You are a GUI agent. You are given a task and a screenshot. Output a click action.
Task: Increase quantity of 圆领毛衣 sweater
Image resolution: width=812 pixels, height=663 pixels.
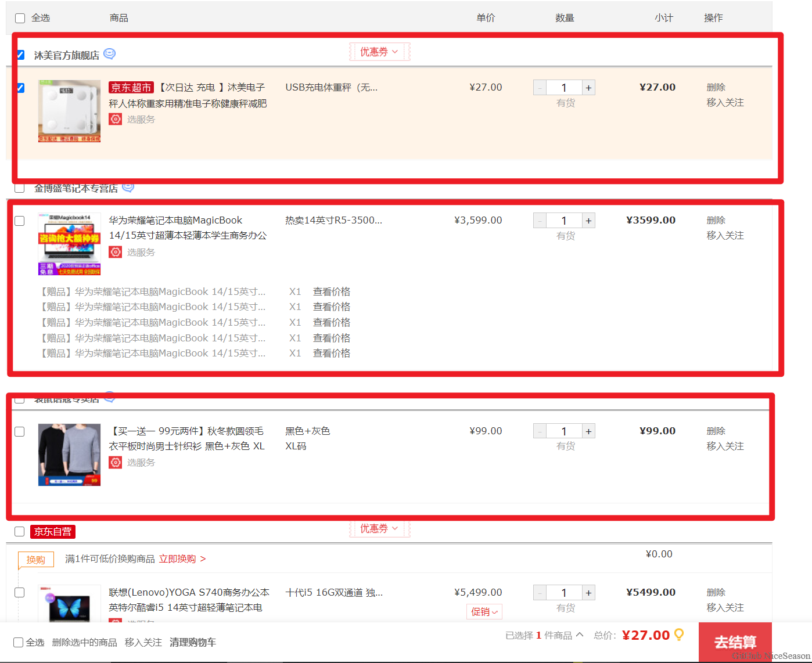point(588,431)
